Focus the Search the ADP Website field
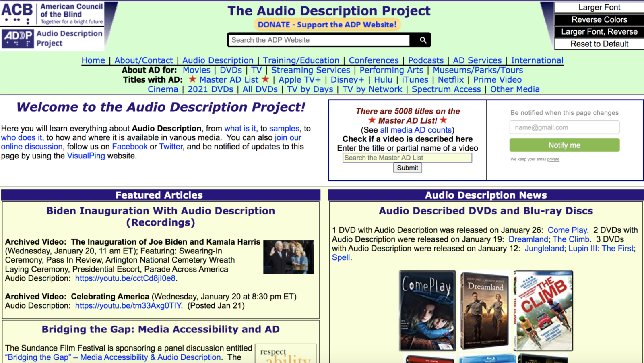This screenshot has height=363, width=644. 320,40
